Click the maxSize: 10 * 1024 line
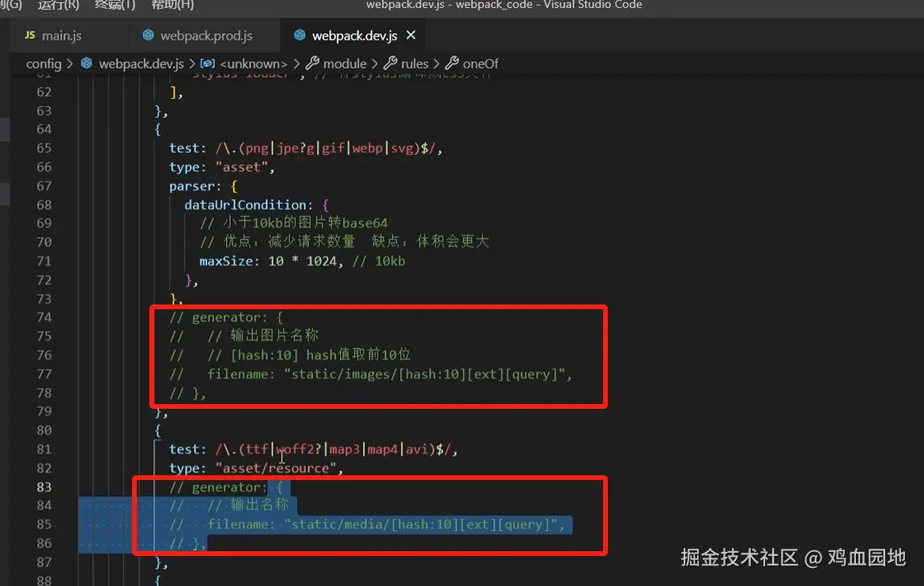 pyautogui.click(x=302, y=260)
